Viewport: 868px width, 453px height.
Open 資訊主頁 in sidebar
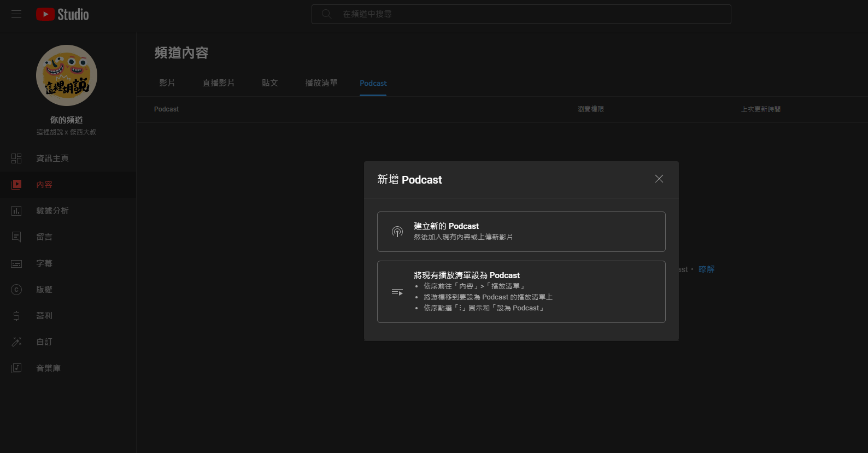68,158
